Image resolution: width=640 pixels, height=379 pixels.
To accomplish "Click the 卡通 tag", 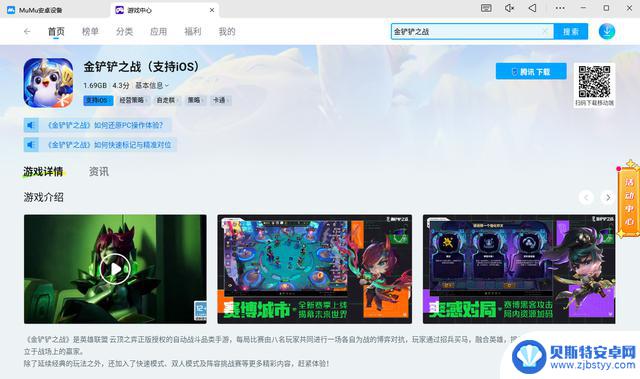I will click(x=221, y=100).
